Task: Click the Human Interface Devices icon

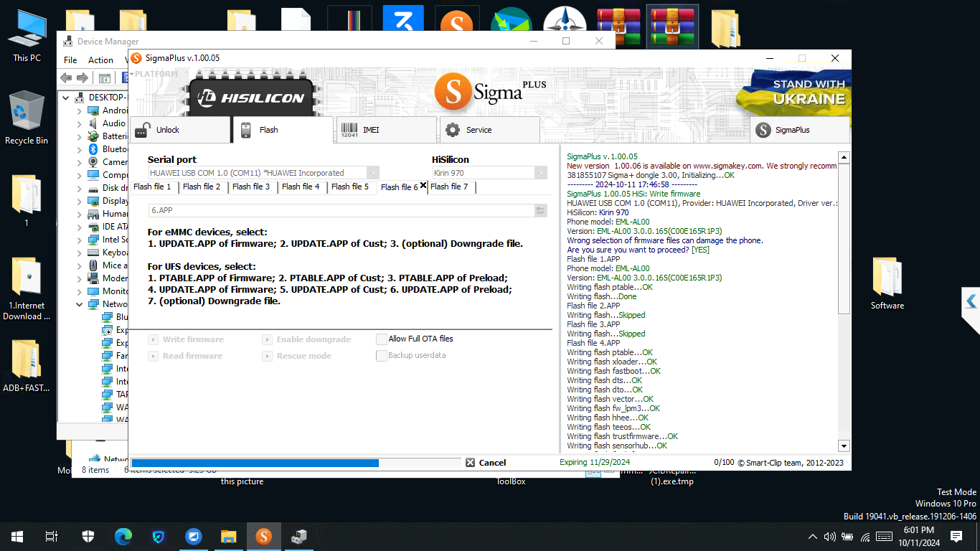Action: click(93, 214)
